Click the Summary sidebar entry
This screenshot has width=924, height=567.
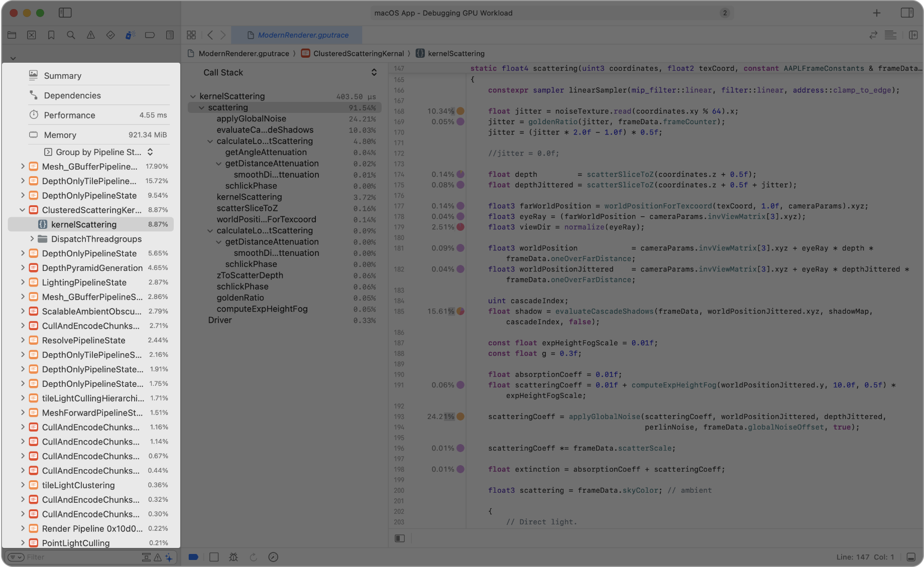62,75
